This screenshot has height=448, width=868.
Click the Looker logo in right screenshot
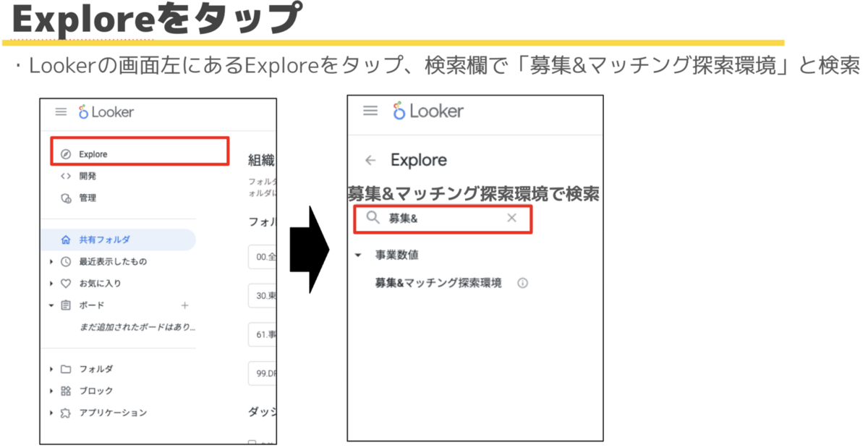(428, 111)
